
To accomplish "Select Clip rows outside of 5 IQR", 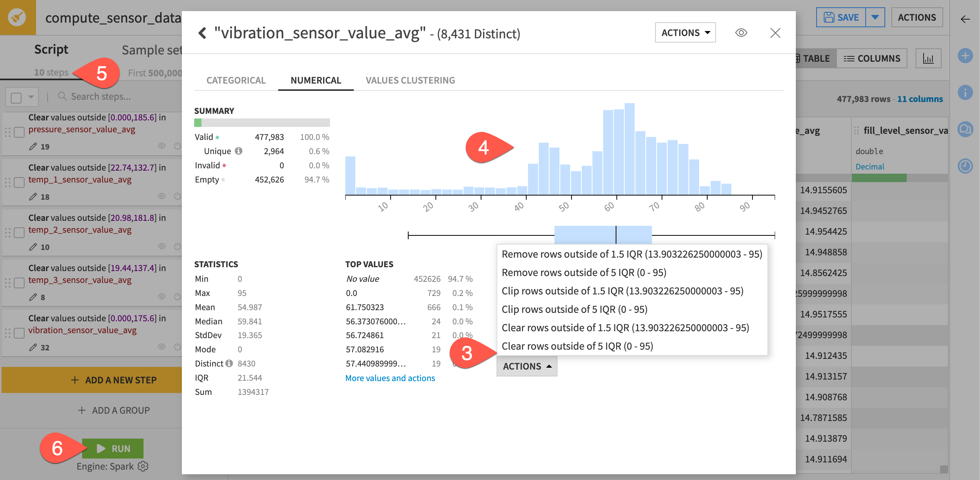I will click(574, 309).
